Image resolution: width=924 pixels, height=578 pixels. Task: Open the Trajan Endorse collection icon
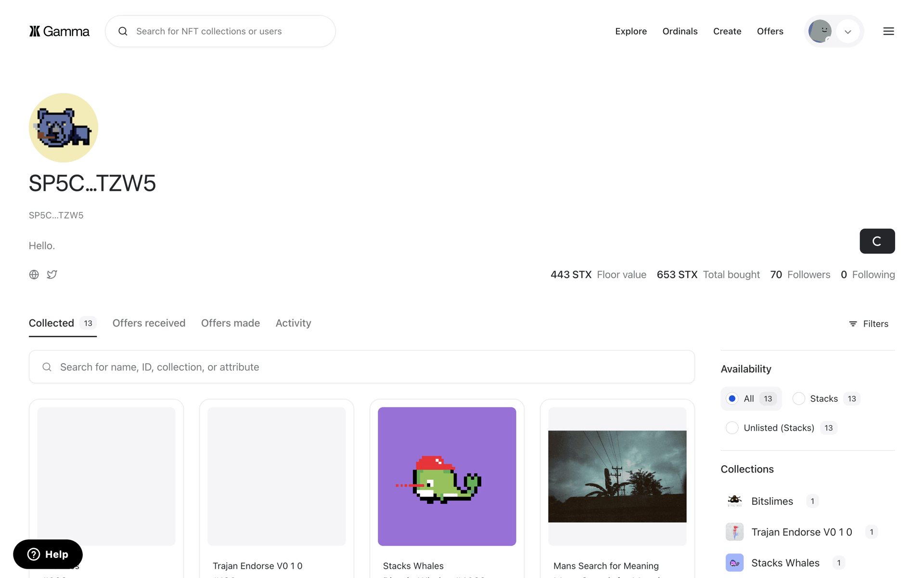tap(734, 532)
